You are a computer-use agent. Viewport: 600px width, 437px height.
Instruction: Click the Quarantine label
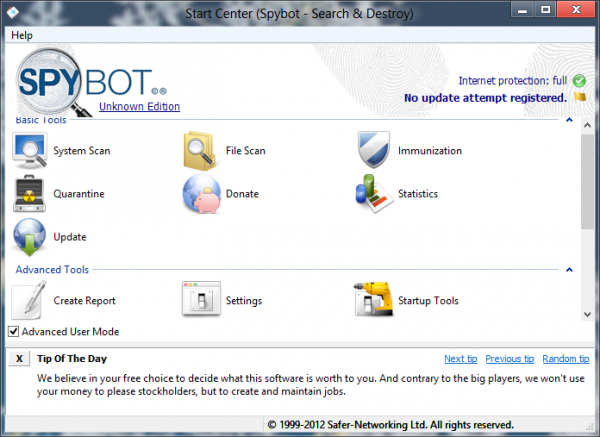[79, 194]
